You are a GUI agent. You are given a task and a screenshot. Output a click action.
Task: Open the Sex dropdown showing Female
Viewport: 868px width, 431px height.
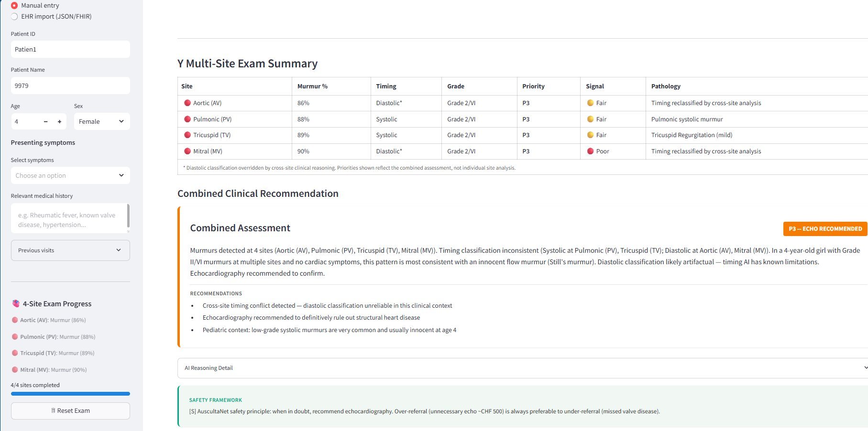point(101,121)
